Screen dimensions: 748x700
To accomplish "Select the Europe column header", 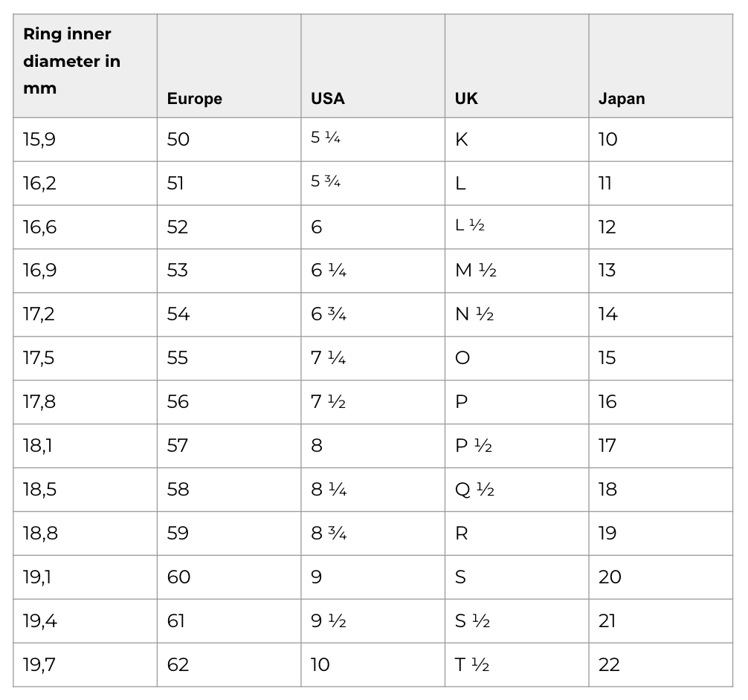I will tap(194, 99).
